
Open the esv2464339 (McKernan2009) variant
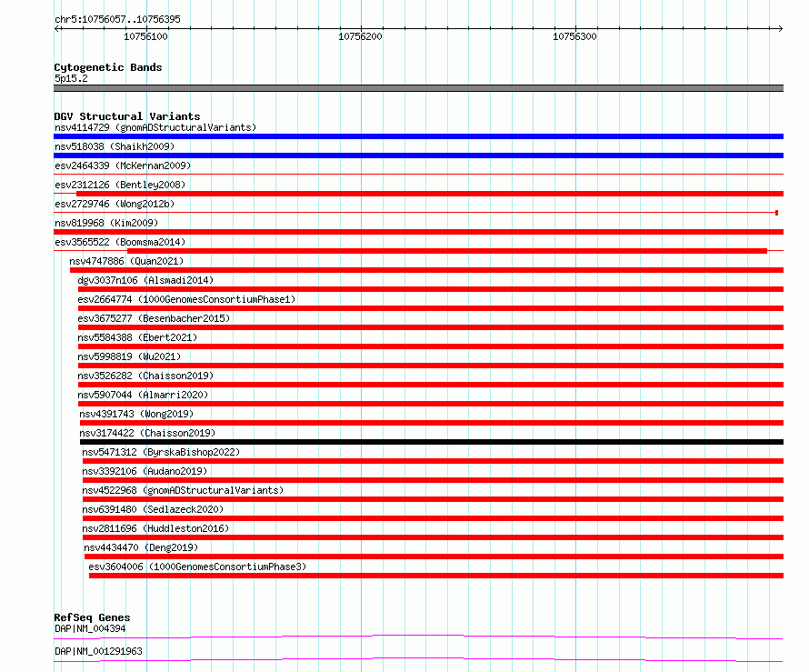coord(123,165)
